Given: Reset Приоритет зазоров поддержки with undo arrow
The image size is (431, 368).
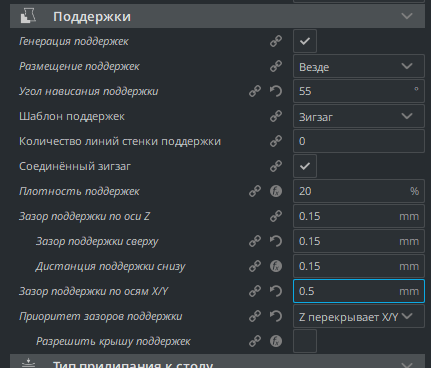Looking at the screenshot, I should point(276,316).
